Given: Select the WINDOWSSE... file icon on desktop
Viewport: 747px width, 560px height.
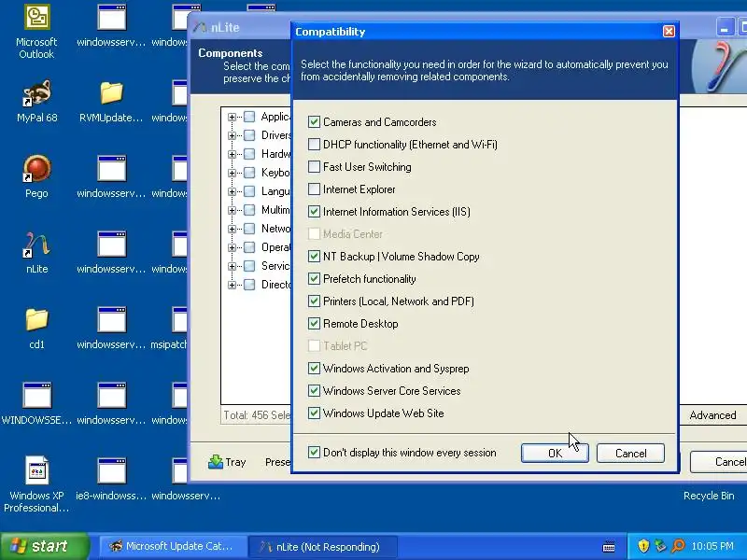Looking at the screenshot, I should coord(36,403).
